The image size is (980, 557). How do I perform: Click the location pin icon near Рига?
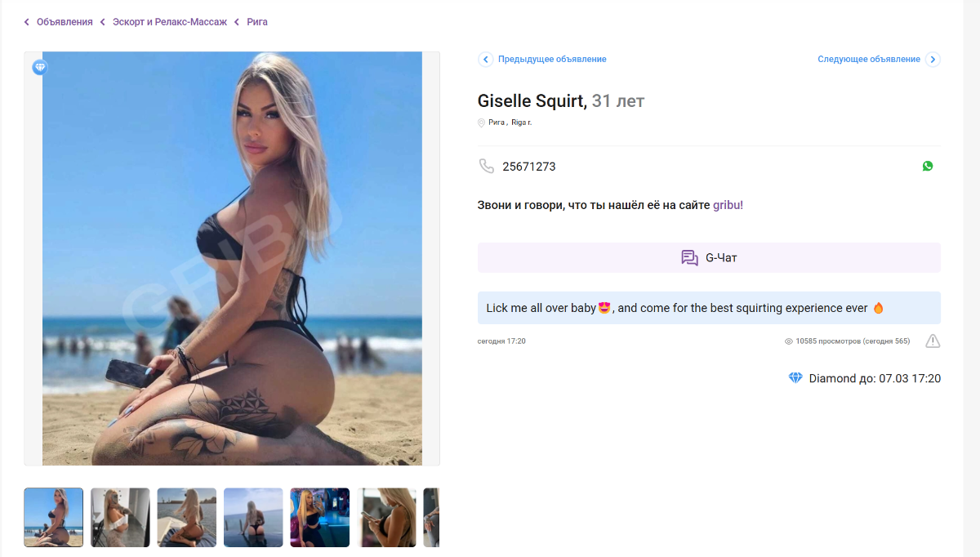coord(481,123)
